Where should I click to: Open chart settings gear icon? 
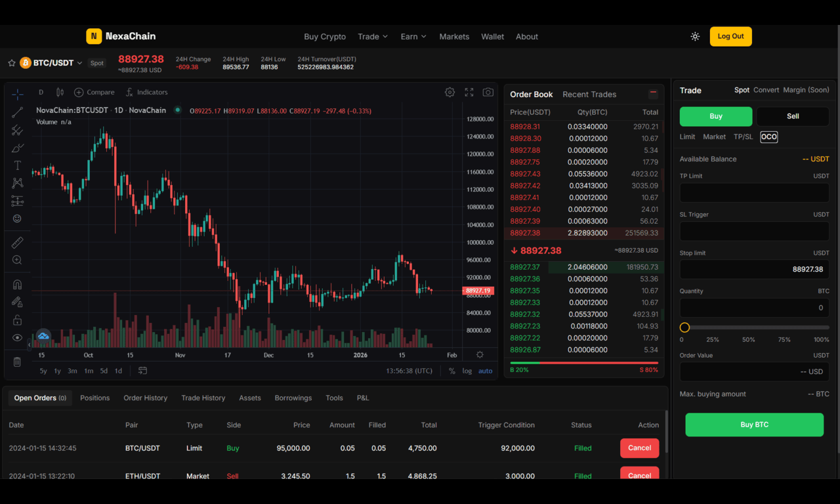click(x=450, y=93)
